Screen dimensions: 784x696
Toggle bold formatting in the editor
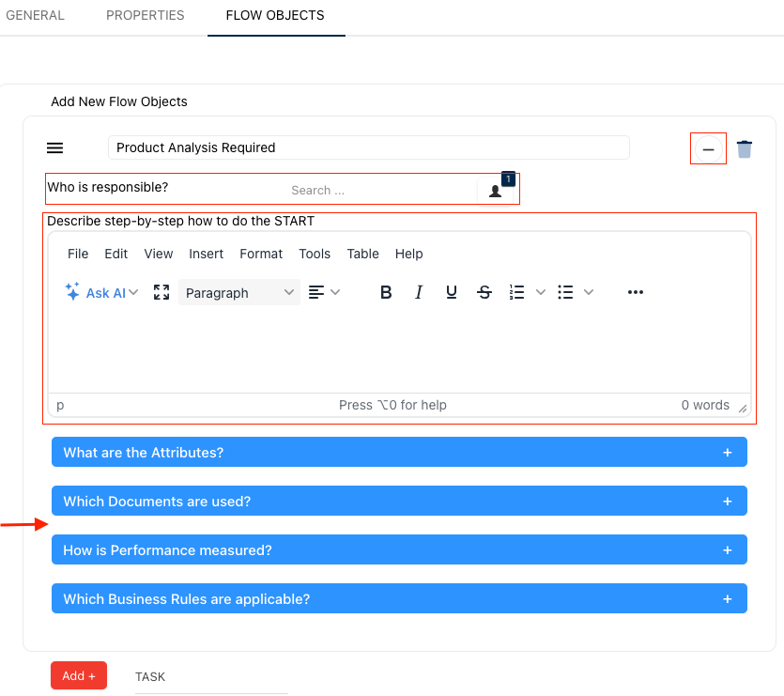click(386, 292)
